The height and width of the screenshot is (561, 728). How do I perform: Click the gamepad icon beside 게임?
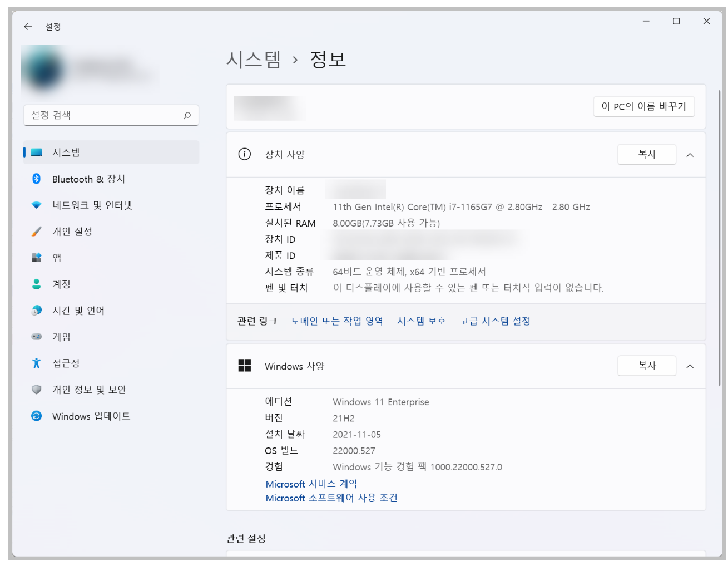point(37,337)
